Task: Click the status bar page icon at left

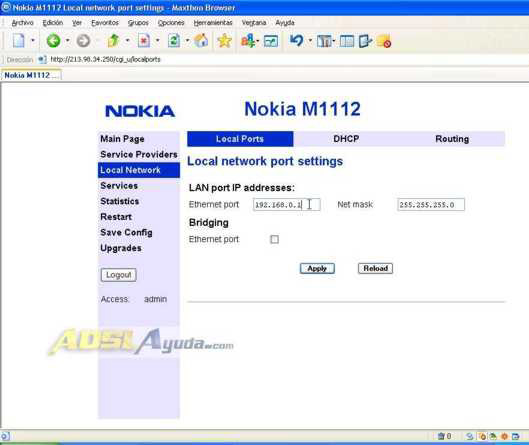Action: (x=5, y=436)
